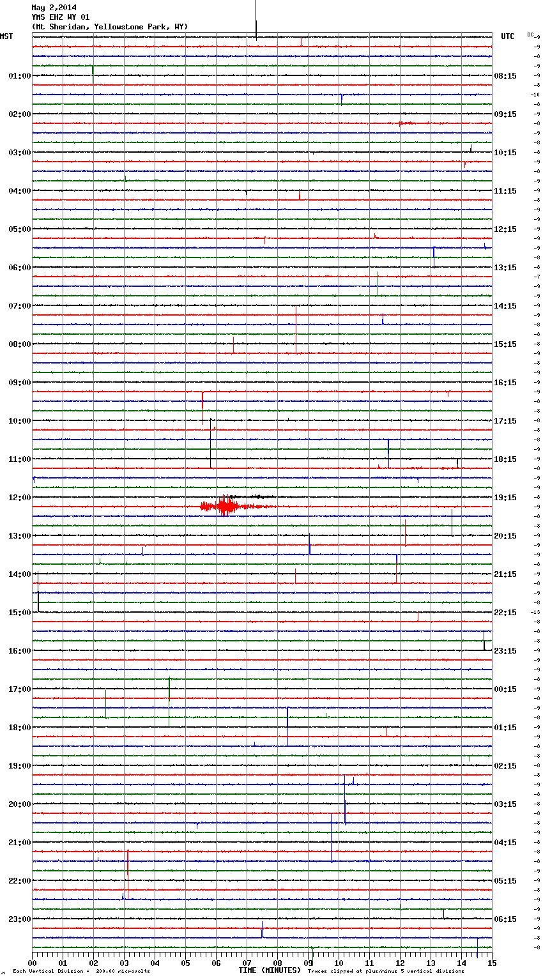Click the 'MST' time zone header
Screen dimensions: 543x980
[x=6, y=36]
